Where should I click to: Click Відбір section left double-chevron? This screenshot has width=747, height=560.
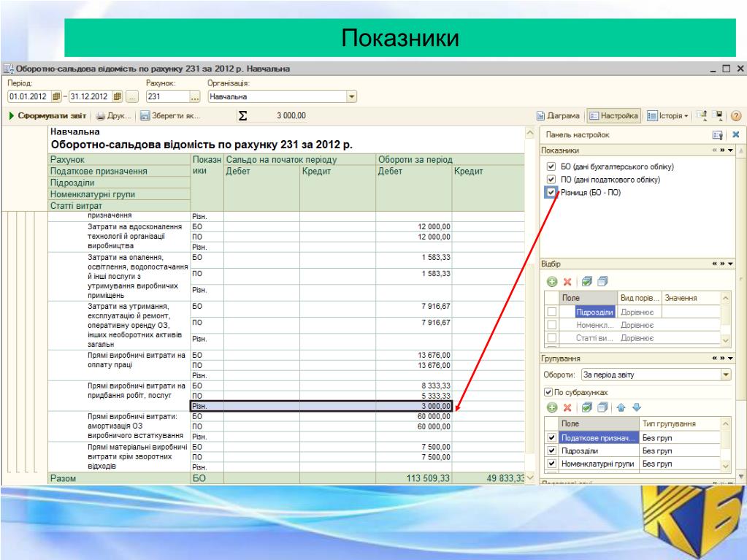click(x=715, y=264)
